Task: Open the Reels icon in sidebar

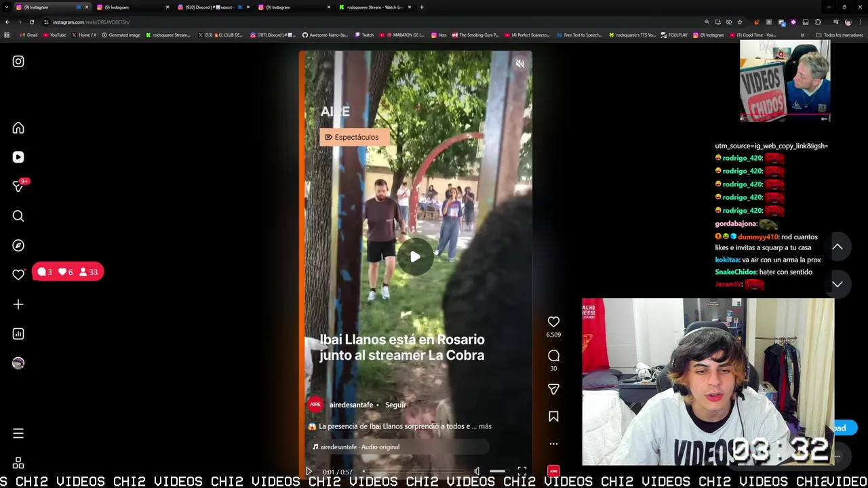Action: (18, 157)
